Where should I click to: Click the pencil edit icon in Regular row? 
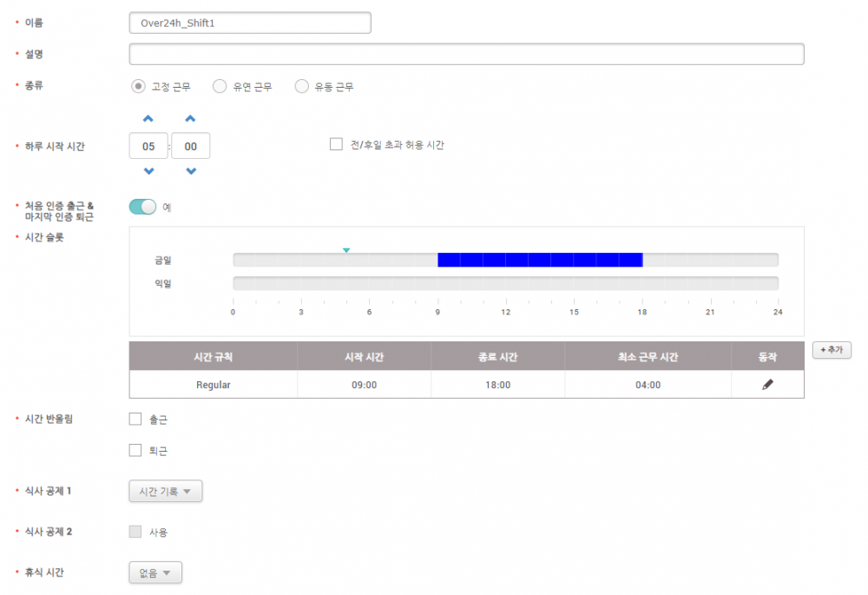[x=767, y=385]
